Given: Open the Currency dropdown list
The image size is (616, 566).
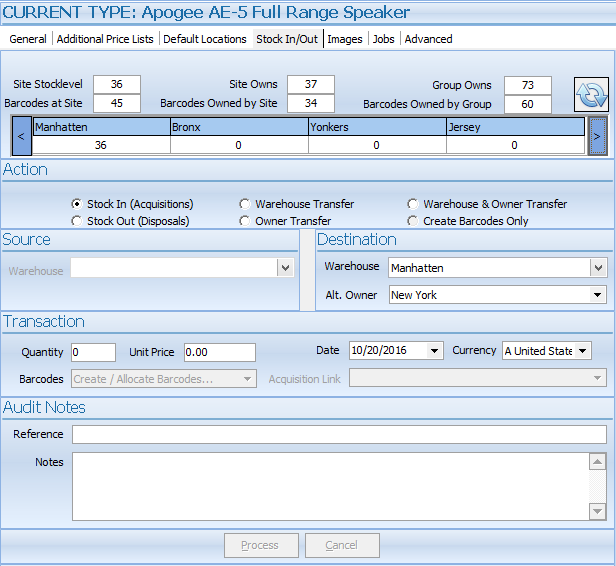Looking at the screenshot, I should click(x=583, y=351).
